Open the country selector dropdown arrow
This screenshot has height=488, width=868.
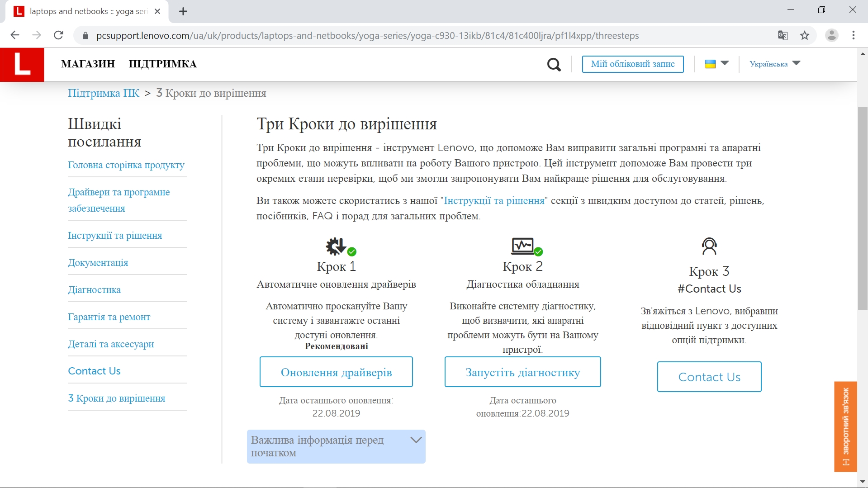[725, 63]
